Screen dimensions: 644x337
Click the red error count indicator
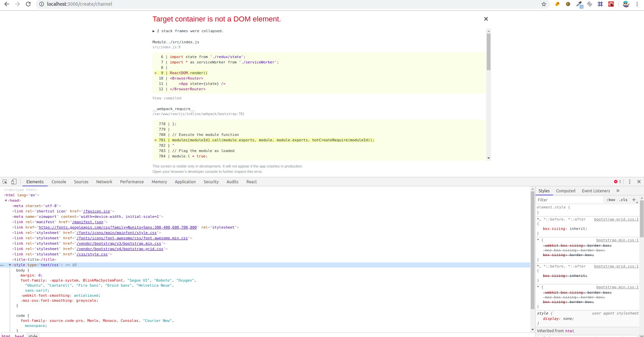click(617, 182)
